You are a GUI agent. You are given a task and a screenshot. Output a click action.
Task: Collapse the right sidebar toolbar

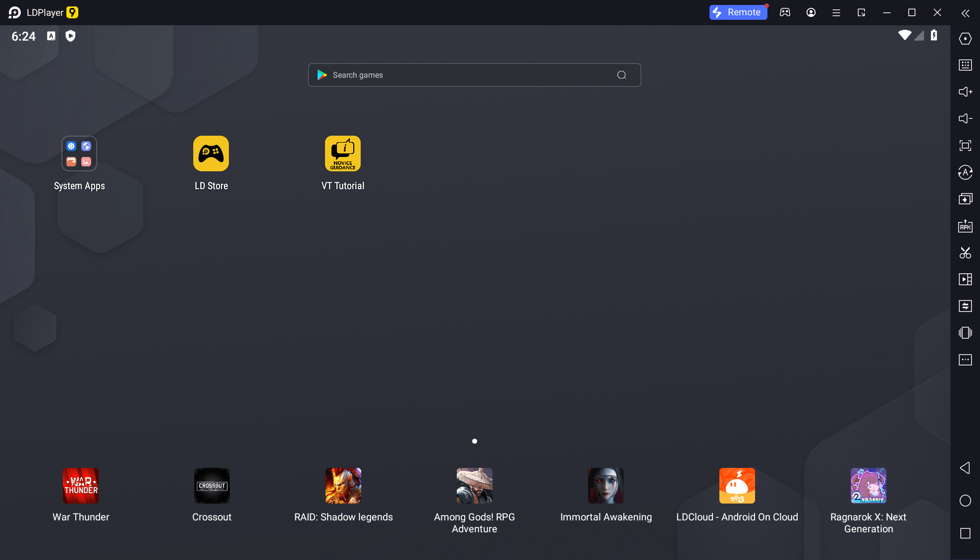pyautogui.click(x=966, y=13)
